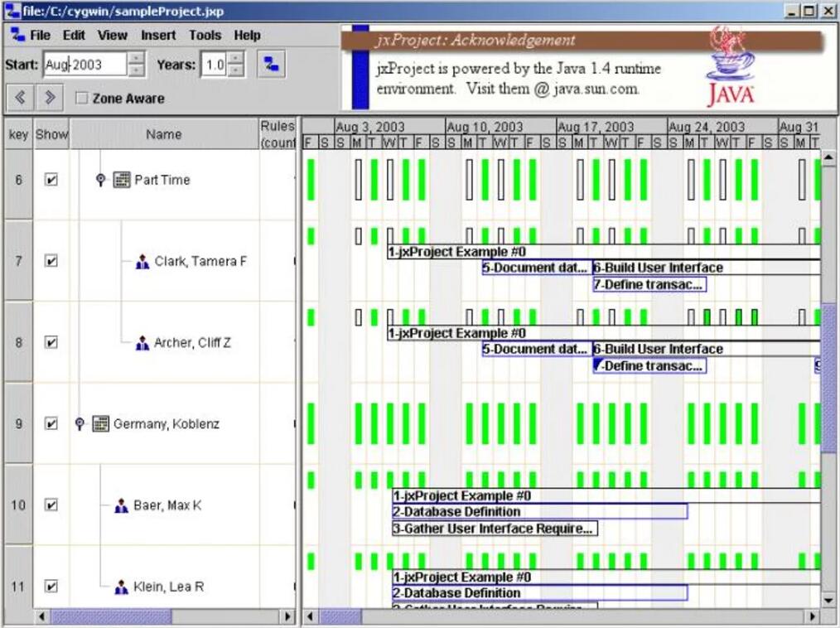The height and width of the screenshot is (628, 840).
Task: Click the jxProject icon next to Years
Action: [x=271, y=65]
